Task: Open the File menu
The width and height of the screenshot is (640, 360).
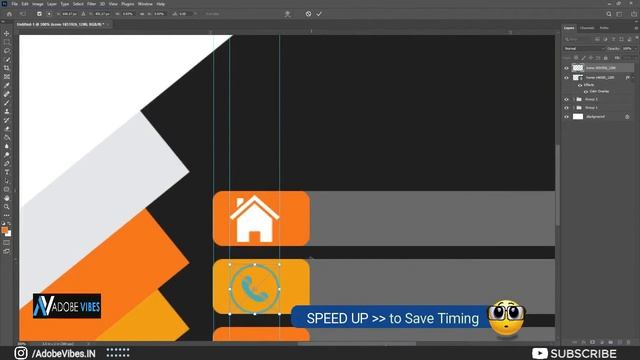Action: (14, 4)
